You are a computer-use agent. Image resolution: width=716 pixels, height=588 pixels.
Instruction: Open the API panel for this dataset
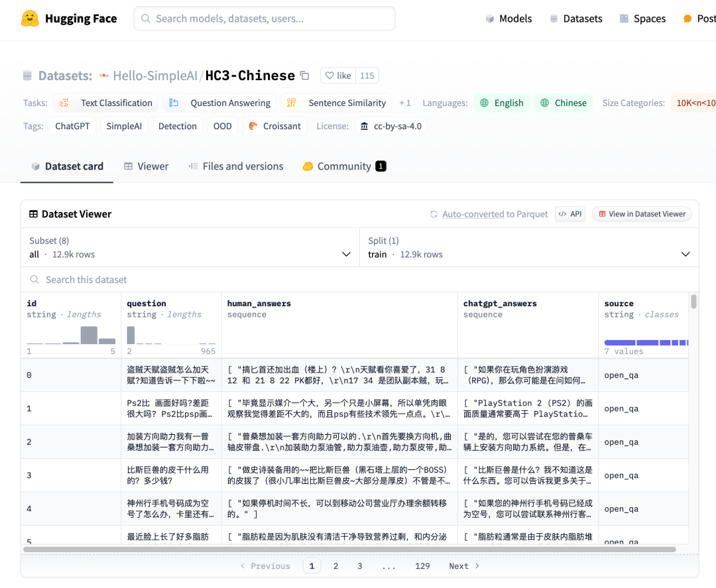click(569, 213)
